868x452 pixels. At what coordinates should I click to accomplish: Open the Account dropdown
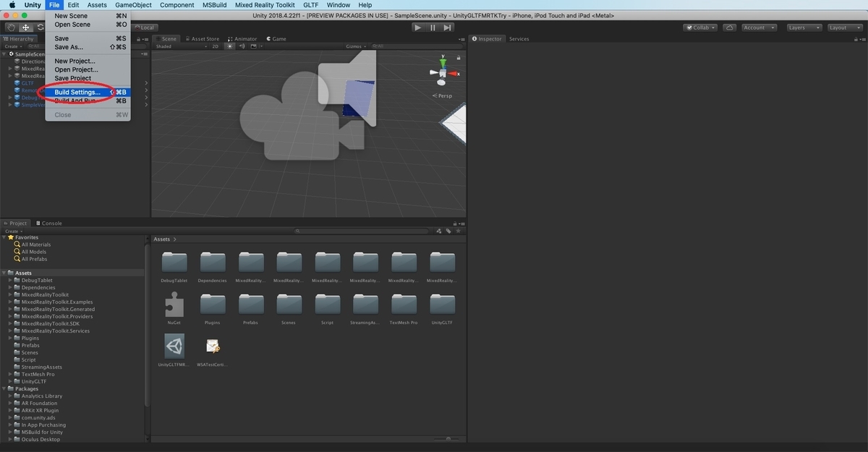point(759,27)
